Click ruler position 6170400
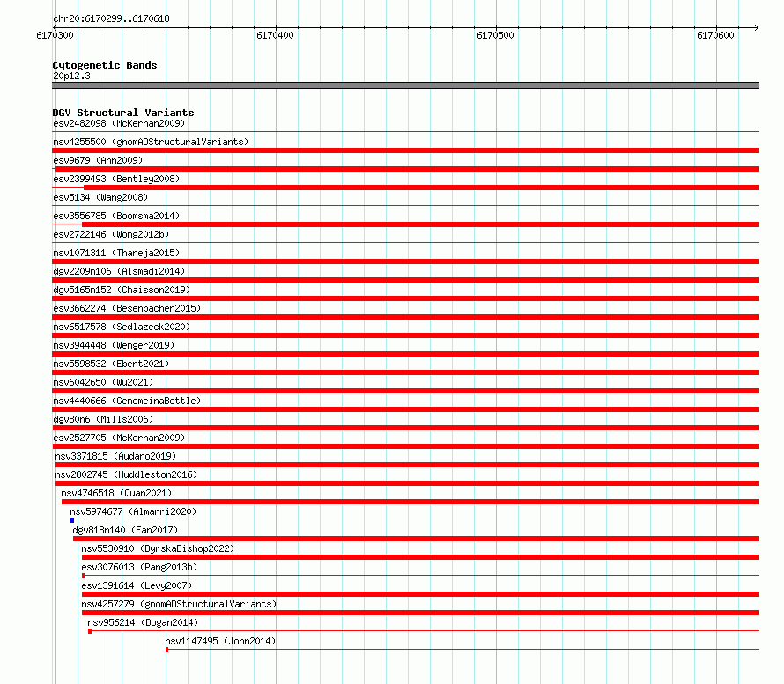This screenshot has width=784, height=684. (275, 35)
